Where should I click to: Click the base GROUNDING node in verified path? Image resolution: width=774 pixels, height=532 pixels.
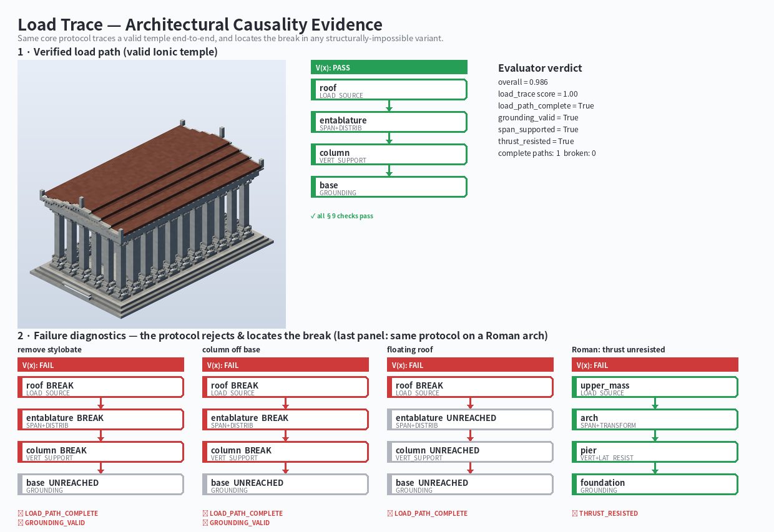tap(389, 187)
